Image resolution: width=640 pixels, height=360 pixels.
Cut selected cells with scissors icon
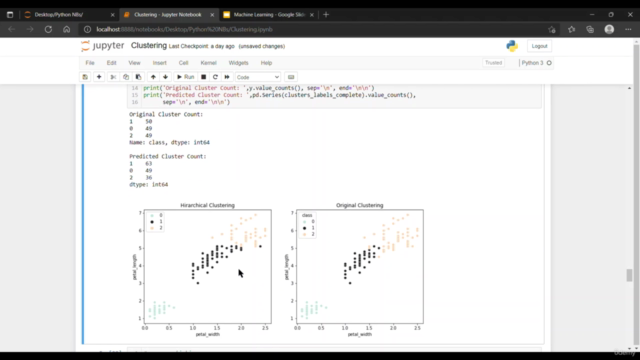(113, 77)
